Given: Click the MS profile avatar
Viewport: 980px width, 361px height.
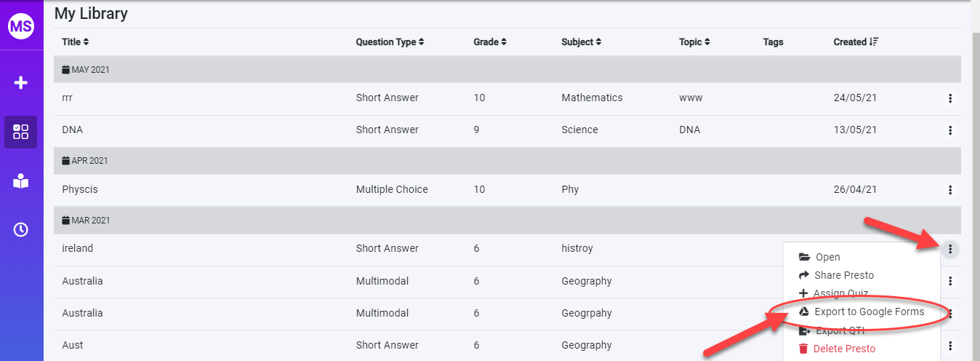Looking at the screenshot, I should (x=21, y=26).
